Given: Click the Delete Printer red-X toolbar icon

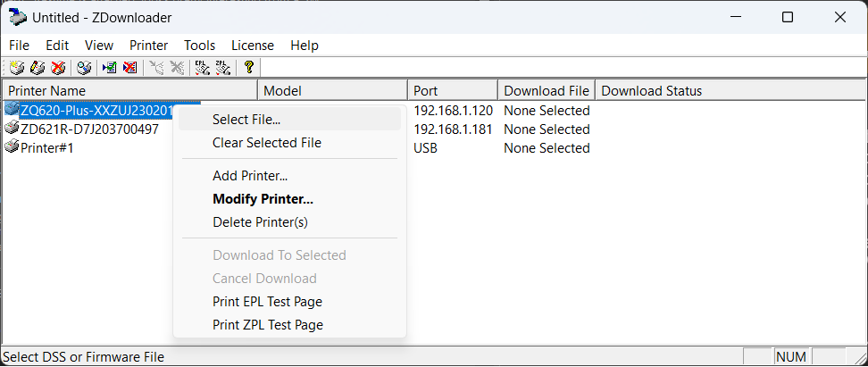Looking at the screenshot, I should 57,68.
